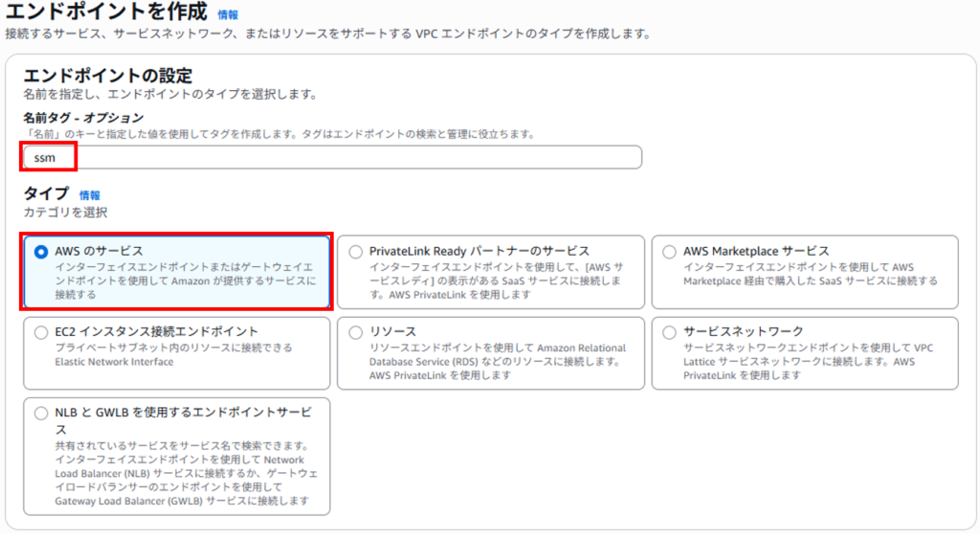The image size is (980, 539).
Task: Select PrivateLink Ready パートナーのサービス option
Action: point(356,252)
